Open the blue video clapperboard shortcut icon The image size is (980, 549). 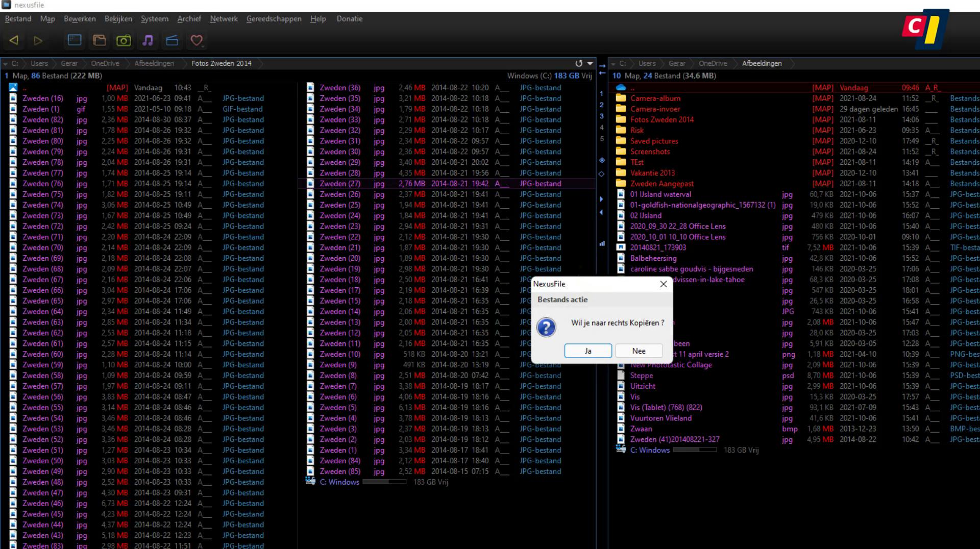click(x=172, y=40)
